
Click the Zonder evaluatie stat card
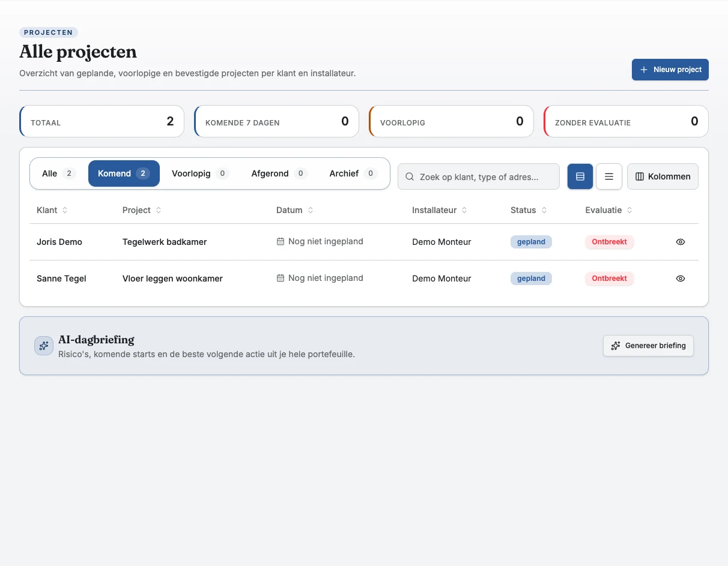626,121
